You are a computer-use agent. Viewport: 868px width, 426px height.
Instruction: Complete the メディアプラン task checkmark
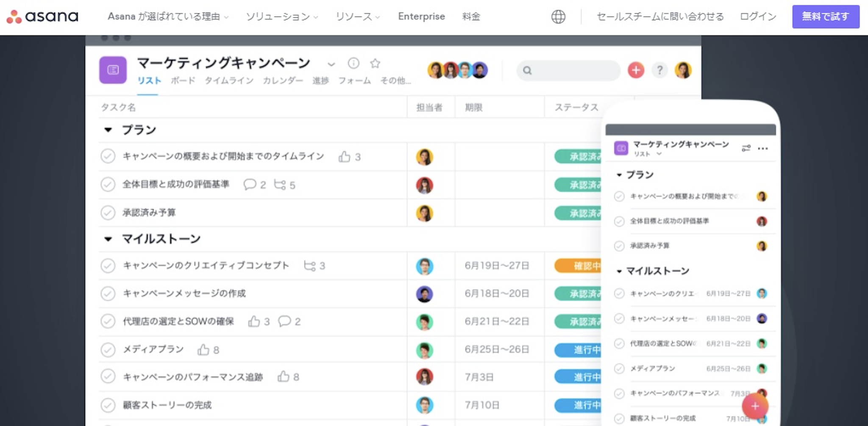click(x=109, y=349)
